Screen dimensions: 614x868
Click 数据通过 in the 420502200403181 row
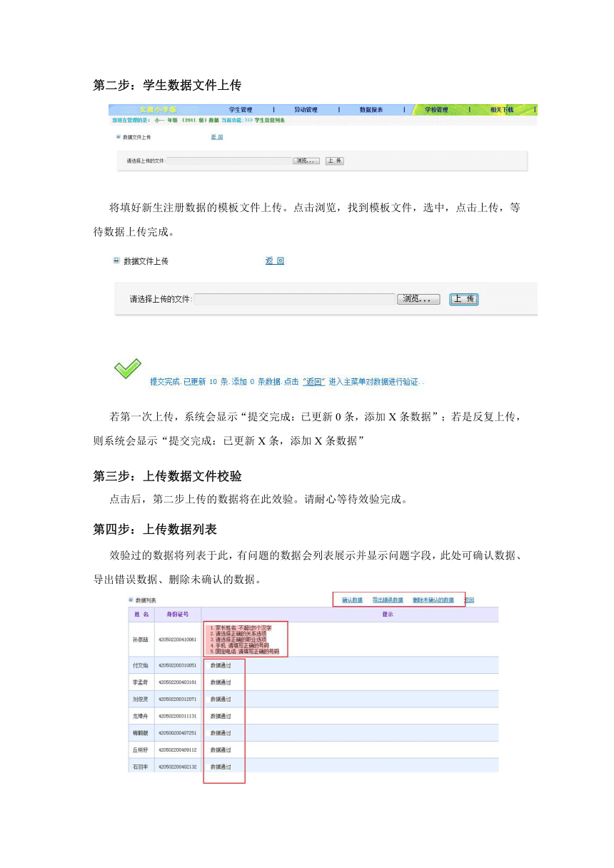[x=220, y=682]
